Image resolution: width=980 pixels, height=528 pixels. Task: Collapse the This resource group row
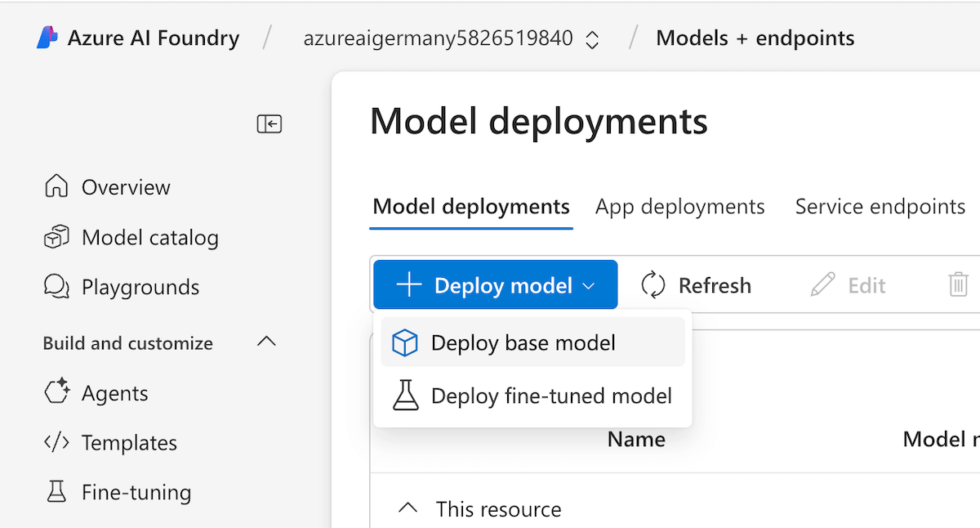(x=407, y=509)
